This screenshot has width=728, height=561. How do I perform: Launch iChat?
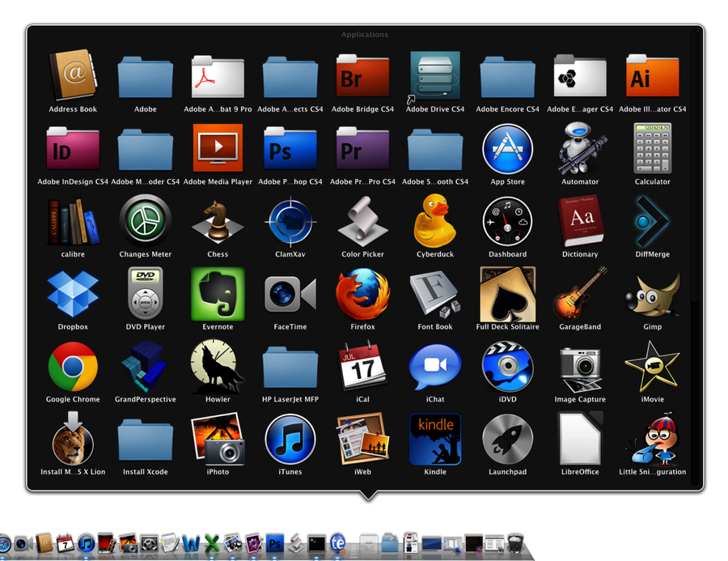[435, 367]
